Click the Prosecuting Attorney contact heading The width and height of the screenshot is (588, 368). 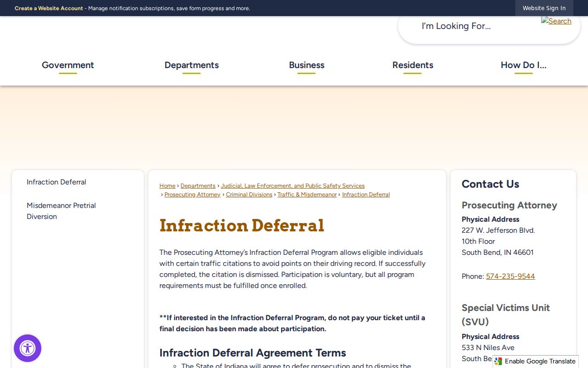(509, 206)
